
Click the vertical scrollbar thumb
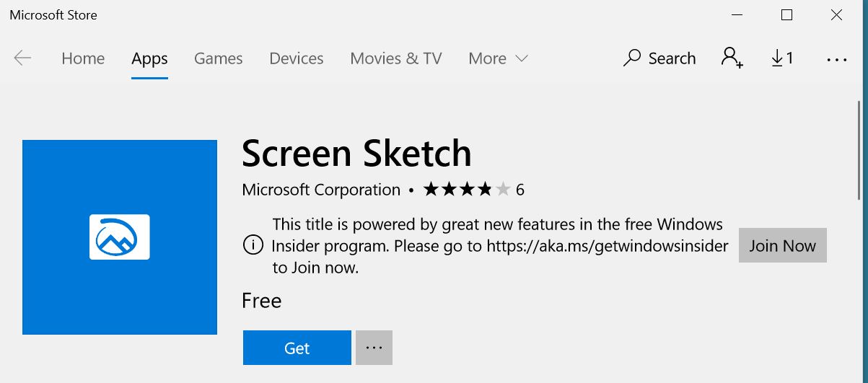(x=859, y=151)
